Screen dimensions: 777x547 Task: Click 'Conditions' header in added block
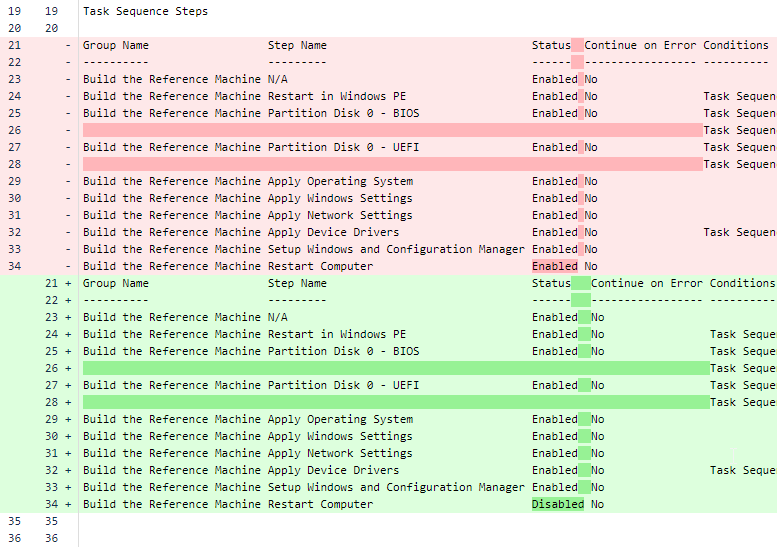click(742, 283)
